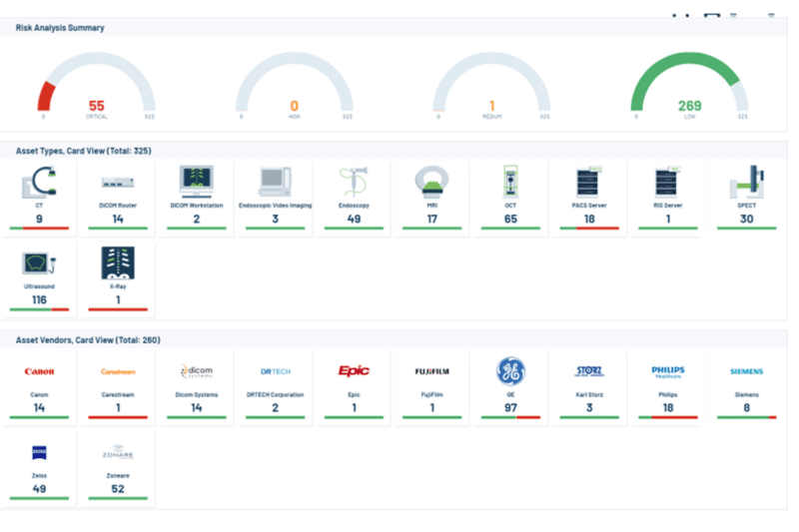799x532 pixels.
Task: Click the Risk Analysis Summary heading
Action: [x=60, y=28]
